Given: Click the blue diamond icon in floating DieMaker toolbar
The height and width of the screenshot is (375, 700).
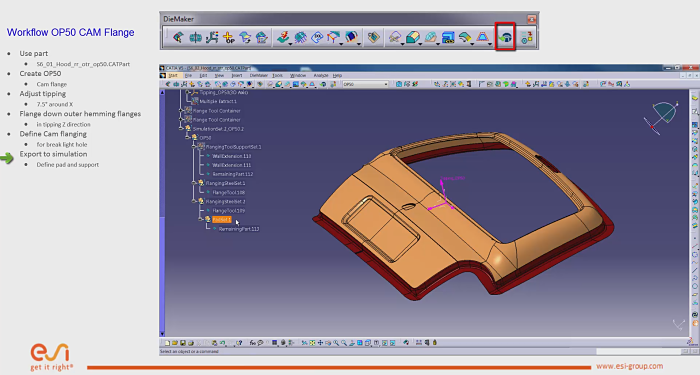Looking at the screenshot, I should [317, 37].
